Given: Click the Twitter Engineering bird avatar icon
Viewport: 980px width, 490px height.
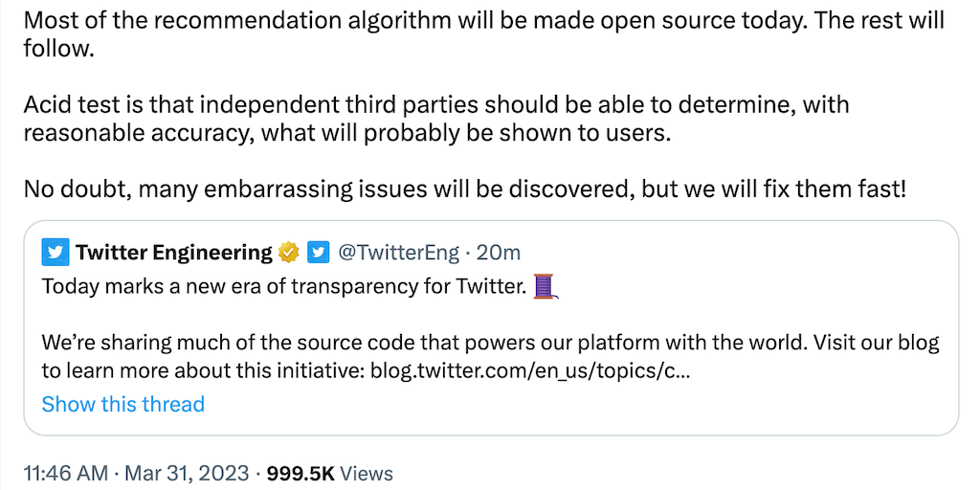Looking at the screenshot, I should [x=56, y=253].
